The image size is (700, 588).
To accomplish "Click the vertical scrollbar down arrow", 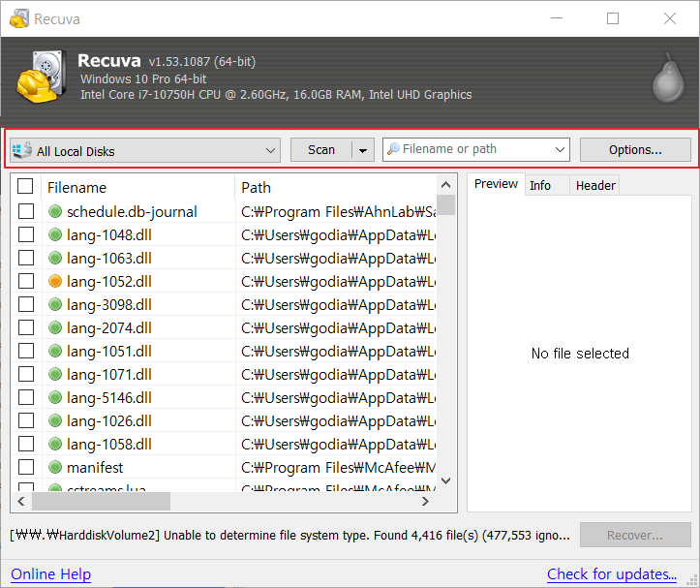I will click(x=445, y=480).
